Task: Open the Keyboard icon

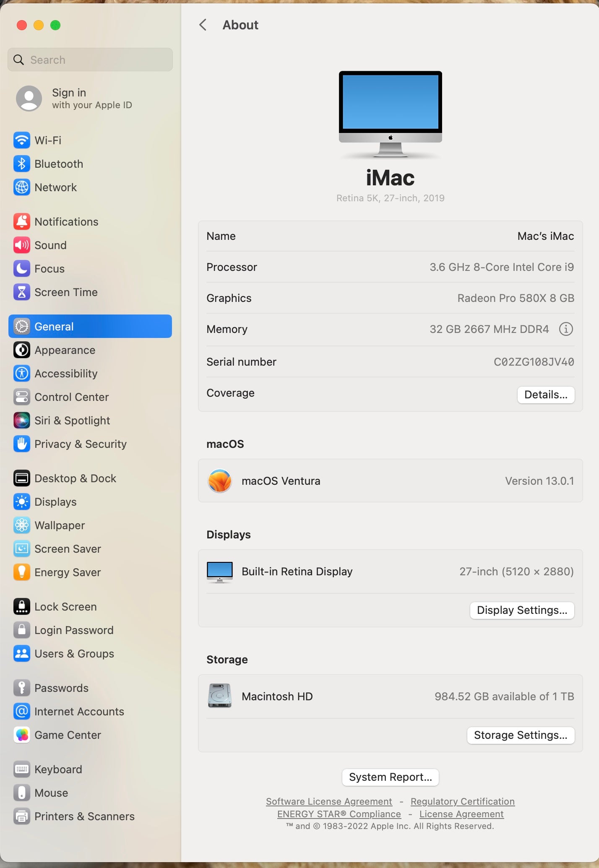Action: pyautogui.click(x=22, y=769)
